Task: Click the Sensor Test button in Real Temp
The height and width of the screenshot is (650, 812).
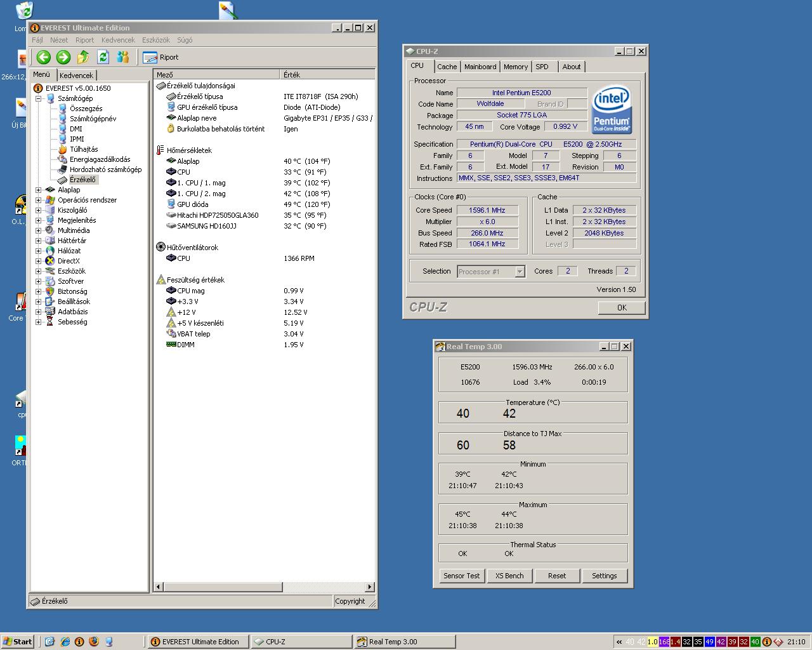Action: [x=461, y=576]
